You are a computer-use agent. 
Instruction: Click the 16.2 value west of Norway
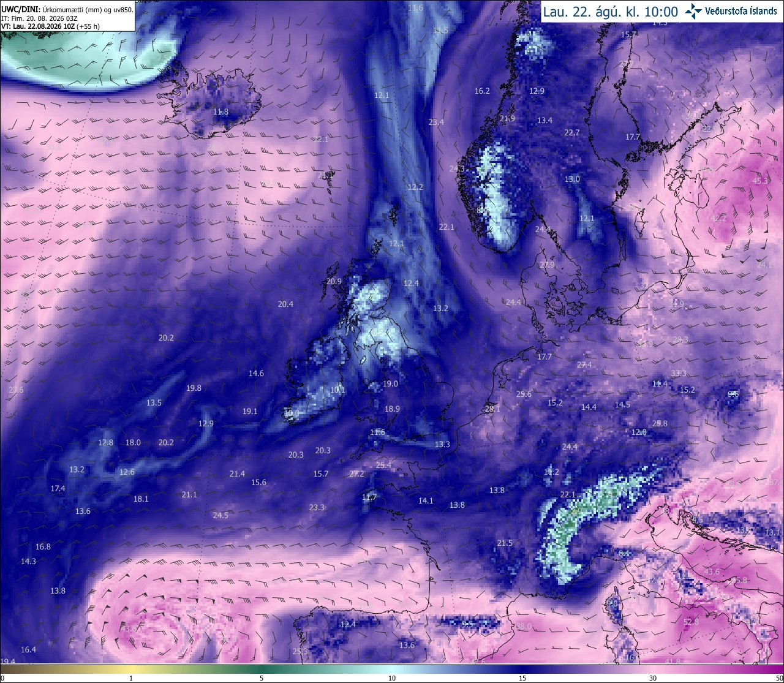pos(482,91)
